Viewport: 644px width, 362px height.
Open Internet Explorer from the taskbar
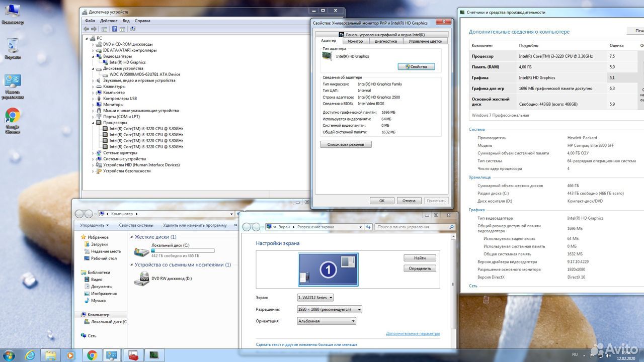(x=30, y=355)
